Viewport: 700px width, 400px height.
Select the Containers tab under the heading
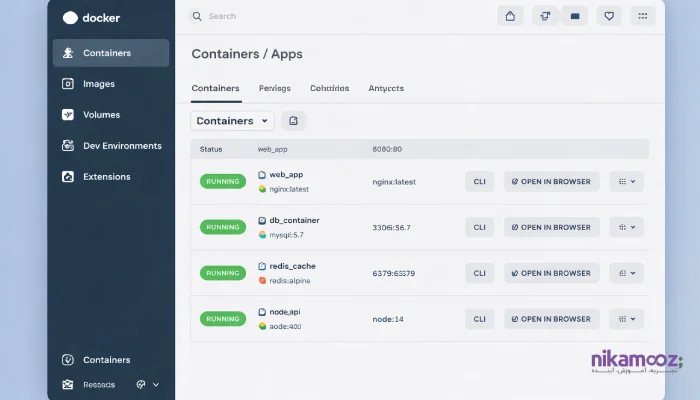coord(215,88)
